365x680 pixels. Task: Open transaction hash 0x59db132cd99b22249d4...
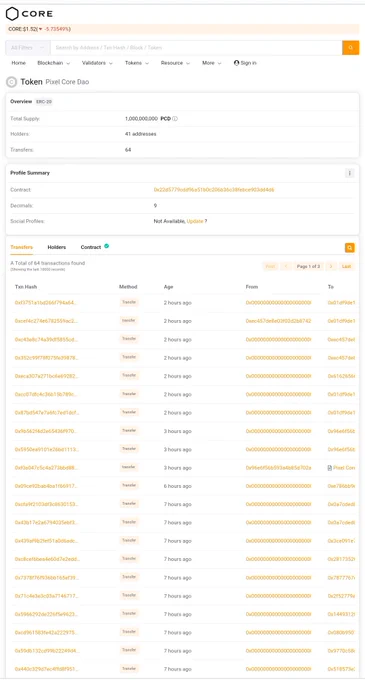tap(46, 651)
